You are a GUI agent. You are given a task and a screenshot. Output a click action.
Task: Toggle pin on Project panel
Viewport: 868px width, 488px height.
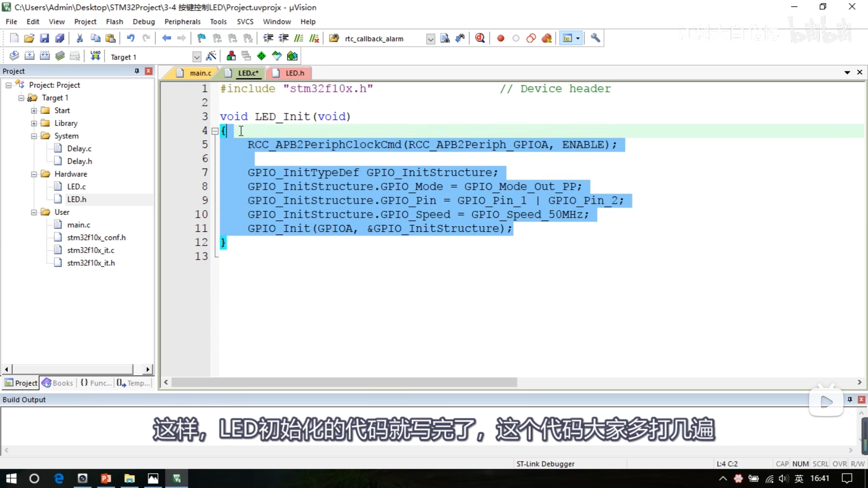click(x=137, y=71)
